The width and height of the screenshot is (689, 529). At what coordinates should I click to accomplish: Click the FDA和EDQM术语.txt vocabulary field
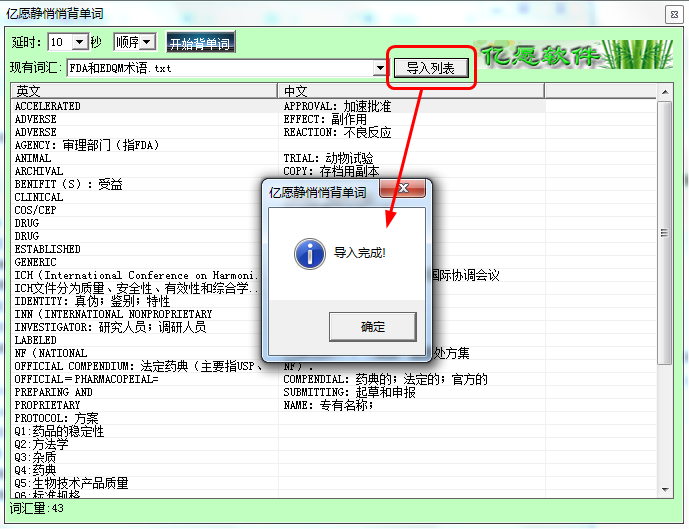220,68
